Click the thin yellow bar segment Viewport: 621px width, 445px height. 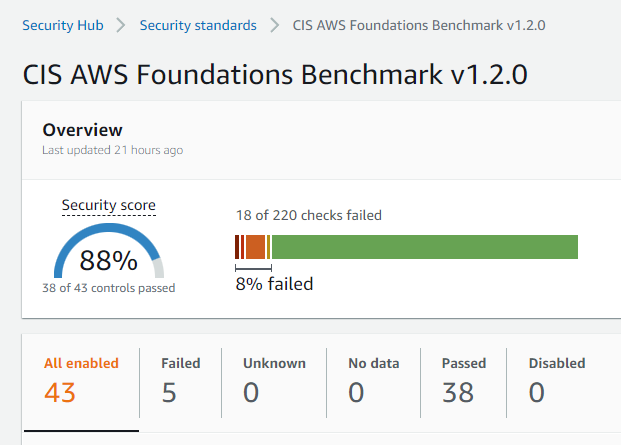pos(269,247)
